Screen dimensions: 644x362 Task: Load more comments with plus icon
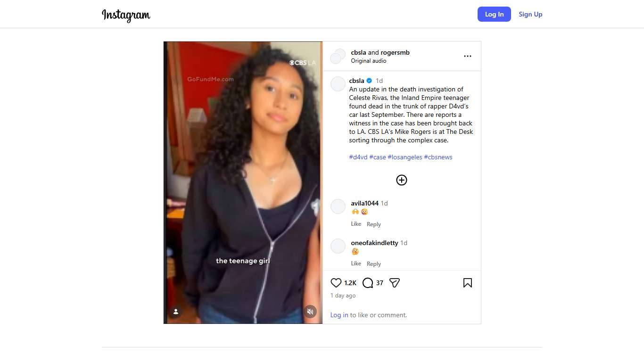point(401,180)
